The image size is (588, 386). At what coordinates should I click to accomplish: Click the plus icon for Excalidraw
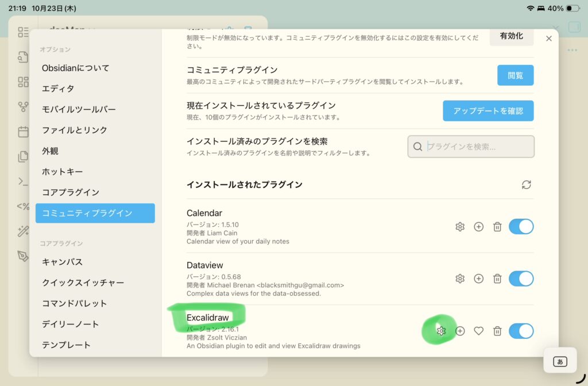[460, 331]
